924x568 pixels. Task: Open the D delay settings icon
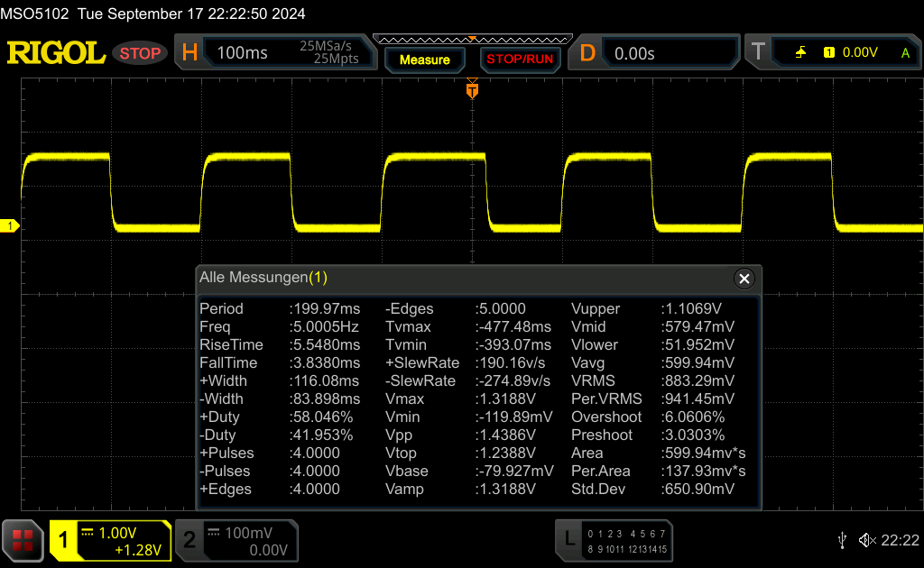(587, 53)
